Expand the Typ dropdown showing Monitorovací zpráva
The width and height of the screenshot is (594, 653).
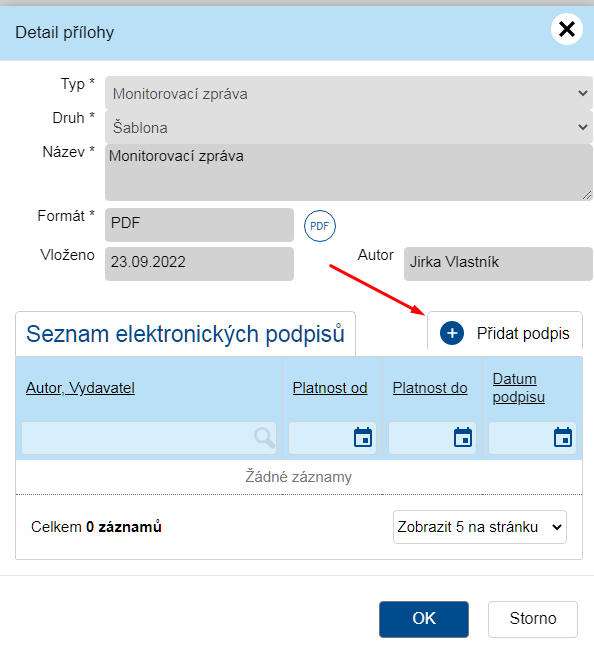pos(349,93)
